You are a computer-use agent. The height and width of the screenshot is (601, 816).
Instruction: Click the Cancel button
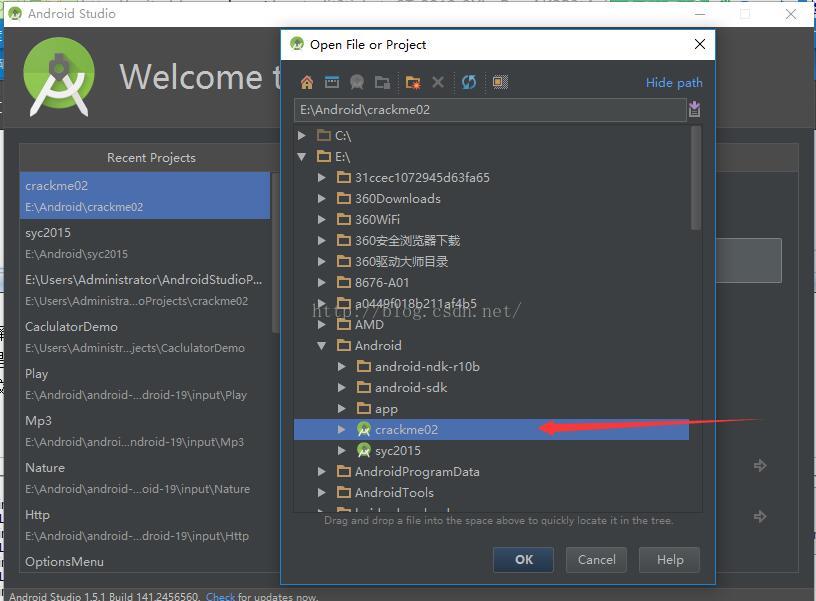click(x=596, y=560)
